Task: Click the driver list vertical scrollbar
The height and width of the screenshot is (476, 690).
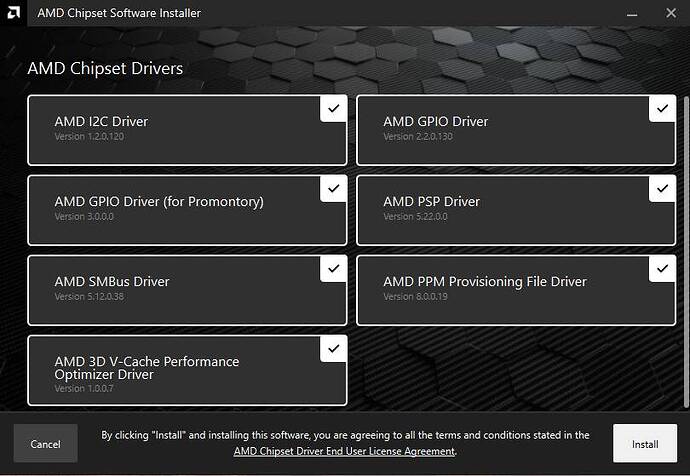Action: click(686, 252)
